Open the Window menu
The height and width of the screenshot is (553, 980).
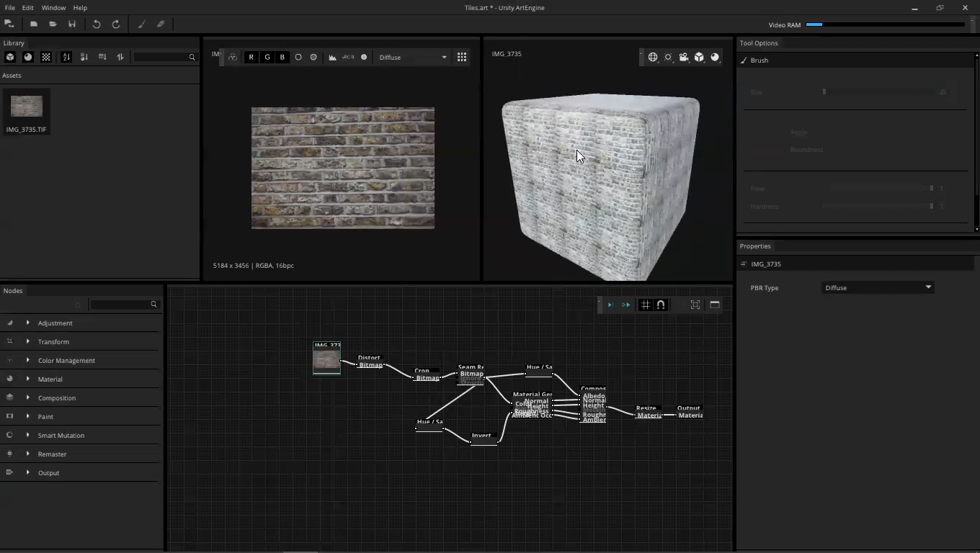pos(53,7)
